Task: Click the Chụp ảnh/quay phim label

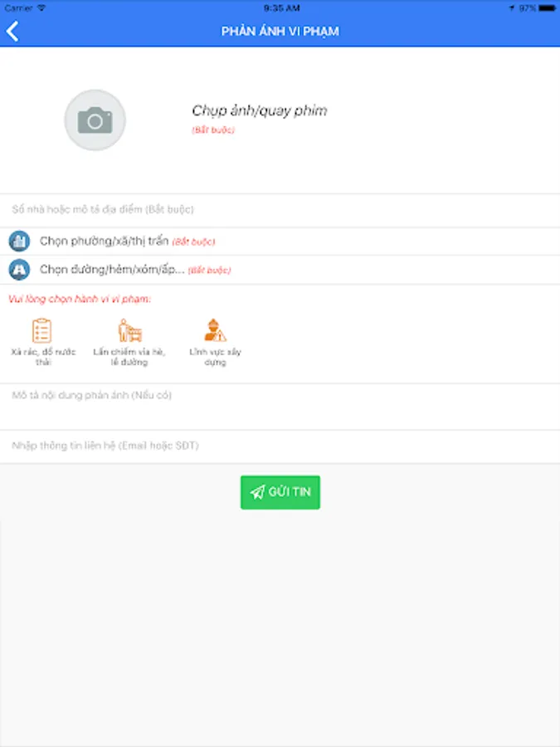Action: 260,110
